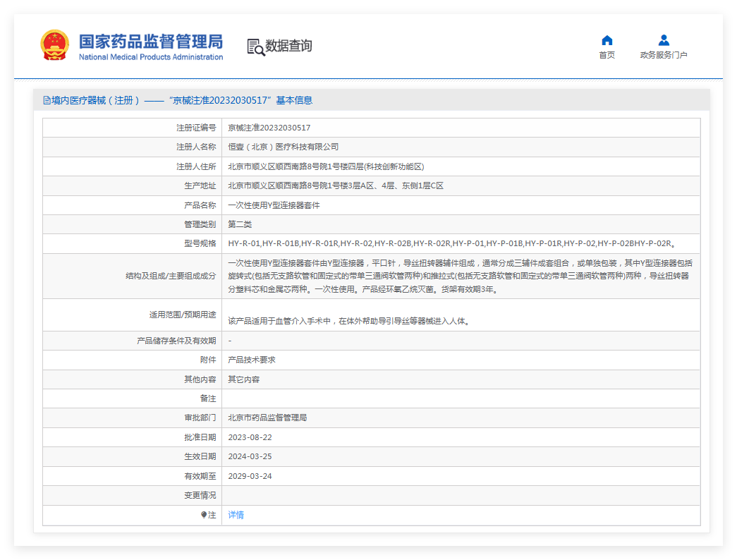Click the 注册人住所 row label
This screenshot has height=560, width=737.
196,166
